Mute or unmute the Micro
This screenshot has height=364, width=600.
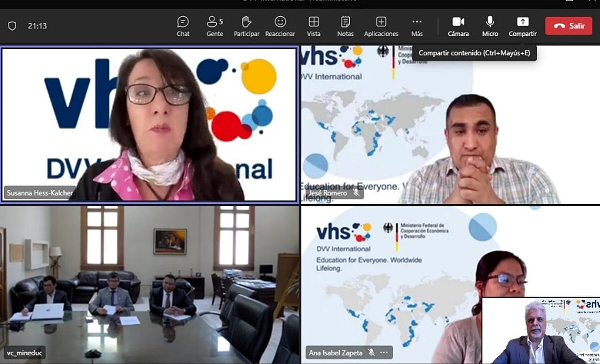click(490, 26)
